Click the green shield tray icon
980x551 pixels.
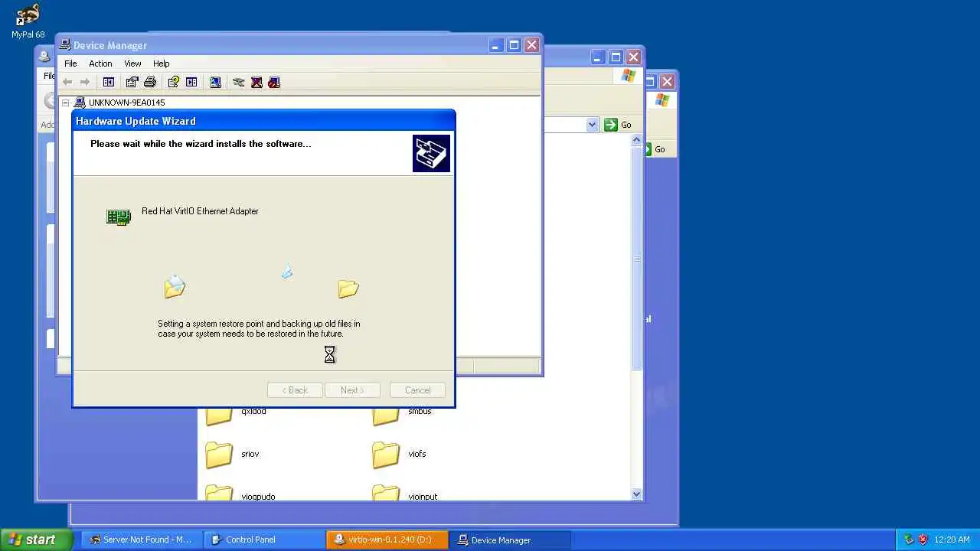coord(909,540)
